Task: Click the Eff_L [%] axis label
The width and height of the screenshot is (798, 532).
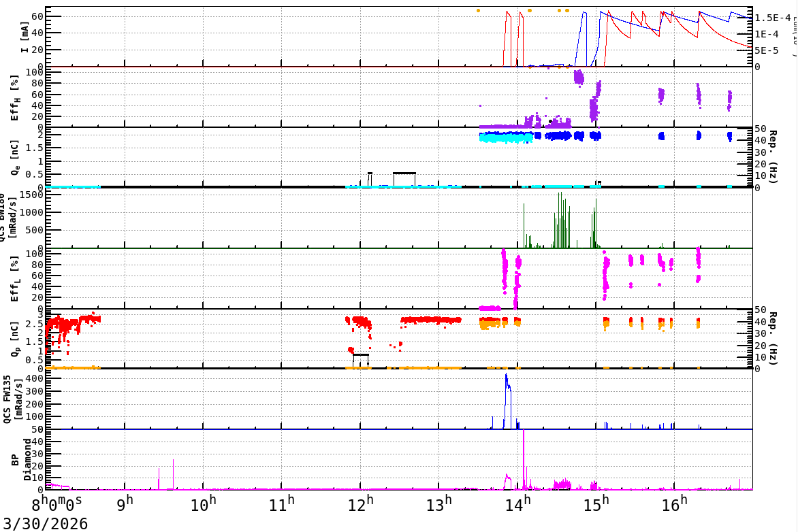Action: [15, 279]
